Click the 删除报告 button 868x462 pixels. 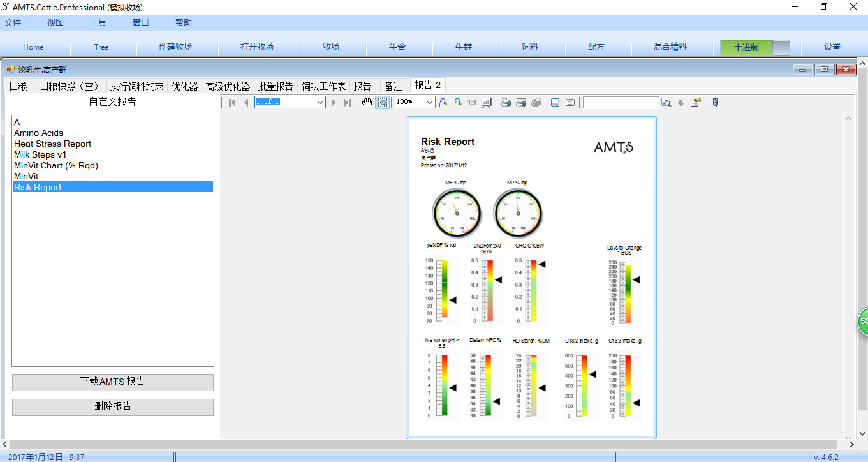click(x=113, y=406)
